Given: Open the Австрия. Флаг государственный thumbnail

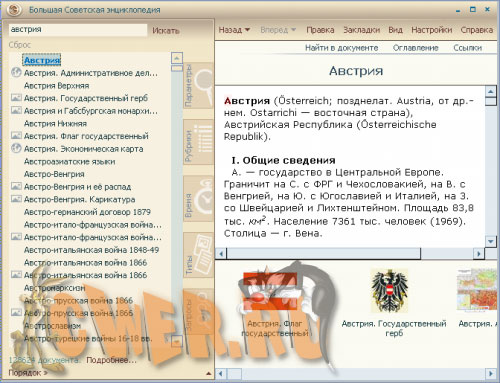Looking at the screenshot, I should click(271, 291).
